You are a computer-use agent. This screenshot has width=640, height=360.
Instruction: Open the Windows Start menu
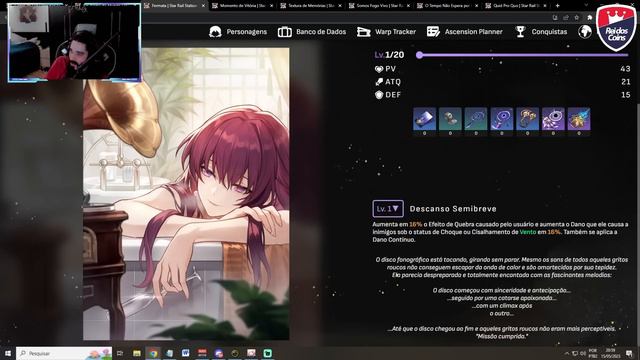[x=7, y=353]
